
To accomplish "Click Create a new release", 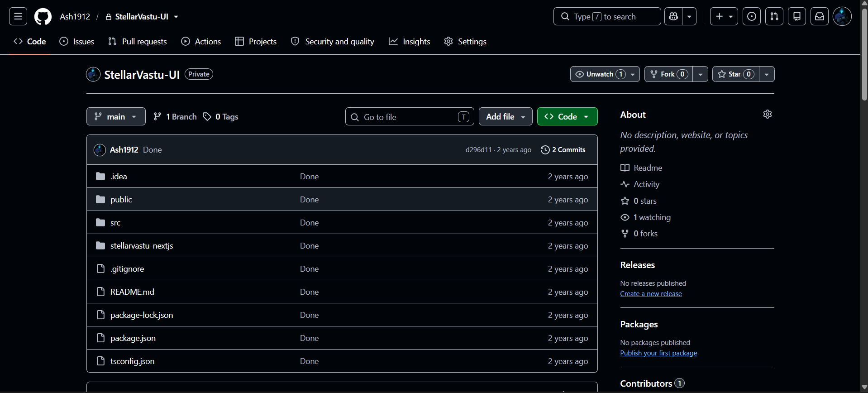I will tap(651, 294).
